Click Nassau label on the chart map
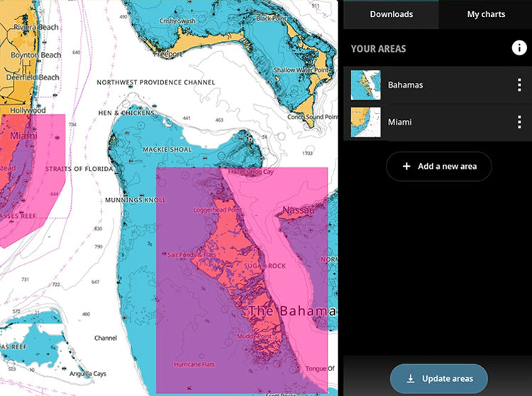532x396 pixels. 299,210
